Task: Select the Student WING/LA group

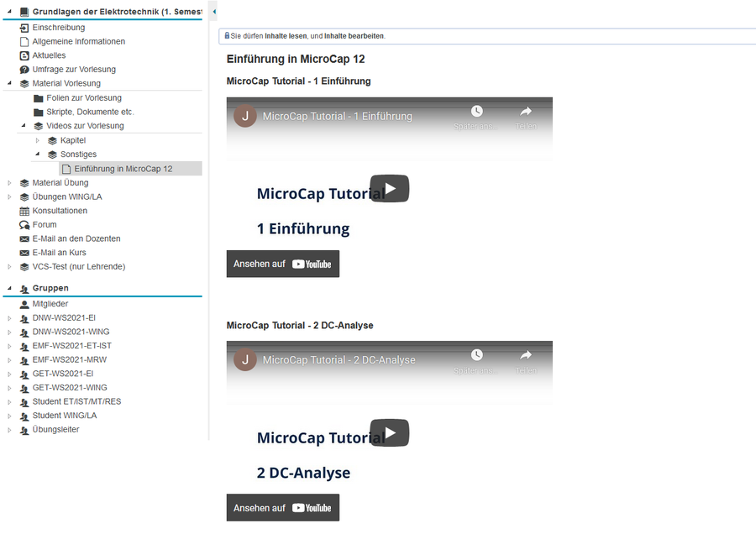Action: 65,416
